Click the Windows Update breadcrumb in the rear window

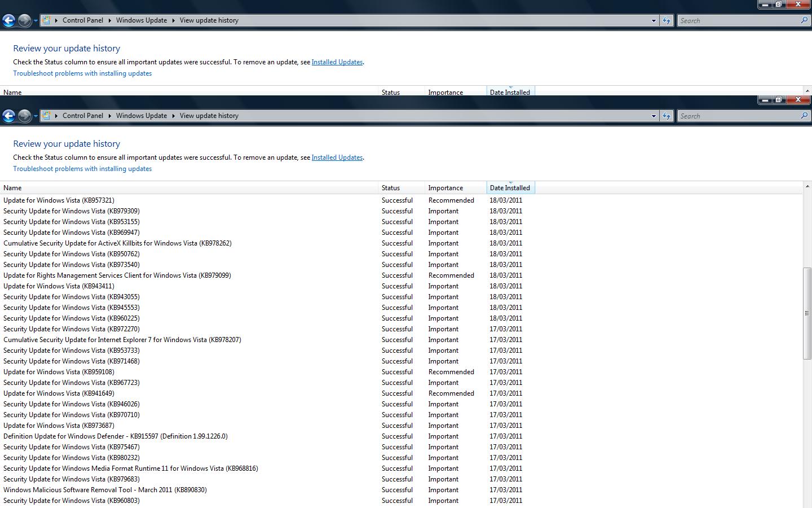pyautogui.click(x=142, y=20)
